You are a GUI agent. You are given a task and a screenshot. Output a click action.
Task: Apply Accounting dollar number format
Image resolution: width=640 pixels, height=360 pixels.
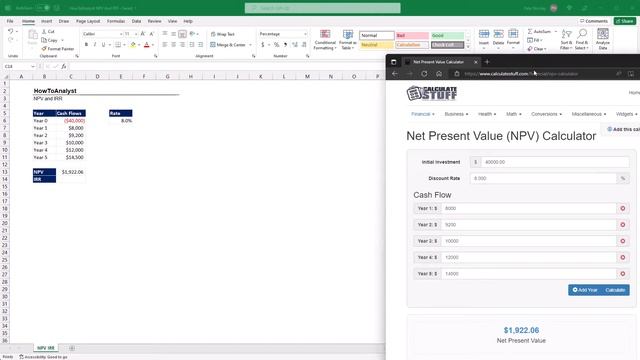click(x=262, y=44)
